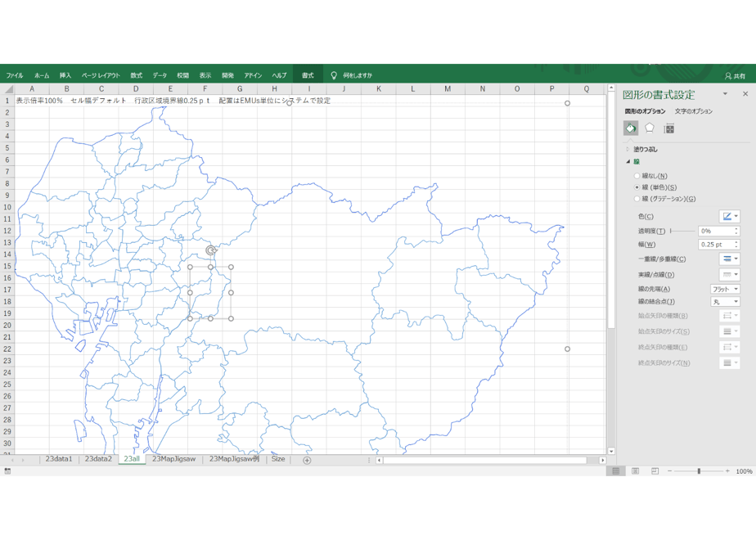Image resolution: width=756 pixels, height=540 pixels.
Task: Open the 線の結合点 dropdown
Action: tap(725, 302)
